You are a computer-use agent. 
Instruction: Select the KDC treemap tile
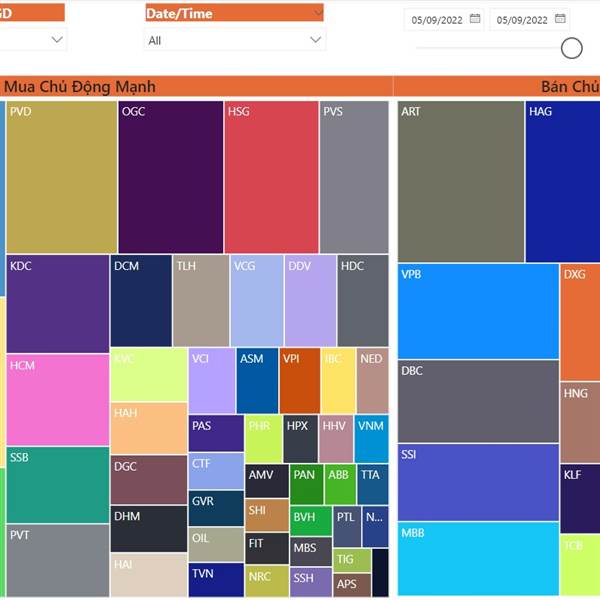[58, 304]
